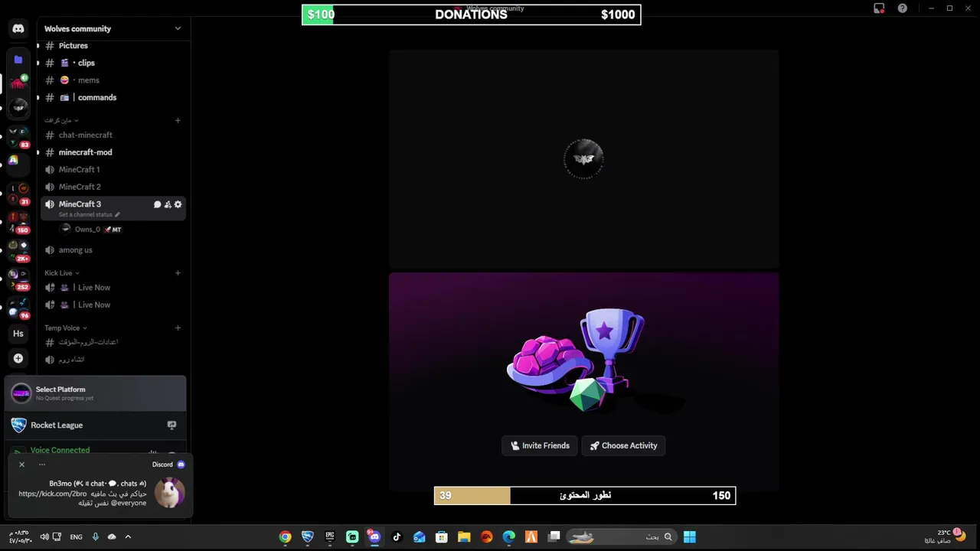Open chat for MineCraft 3 voice channel
980x551 pixels.
coord(157,204)
